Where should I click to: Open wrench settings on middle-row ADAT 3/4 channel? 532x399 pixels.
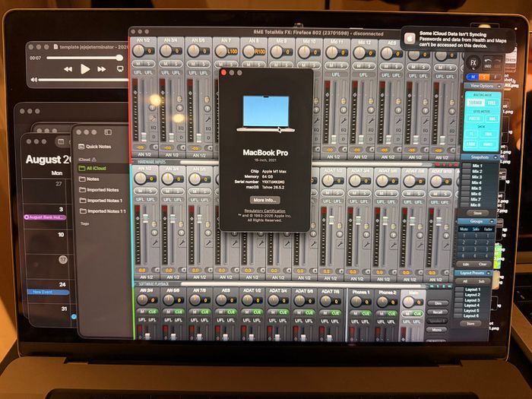367,244
